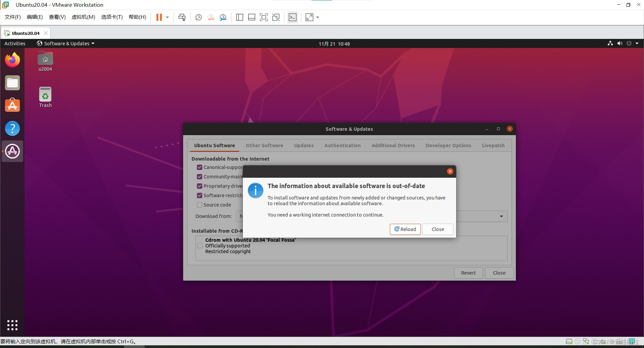Enable the Source code checkbox
Viewport: 644px width, 348px height.
[200, 205]
